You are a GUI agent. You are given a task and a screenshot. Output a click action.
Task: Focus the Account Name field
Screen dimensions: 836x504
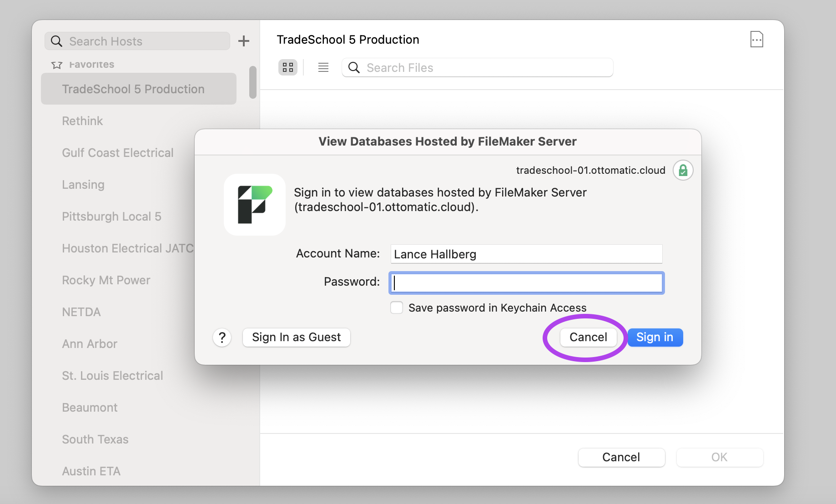click(526, 254)
